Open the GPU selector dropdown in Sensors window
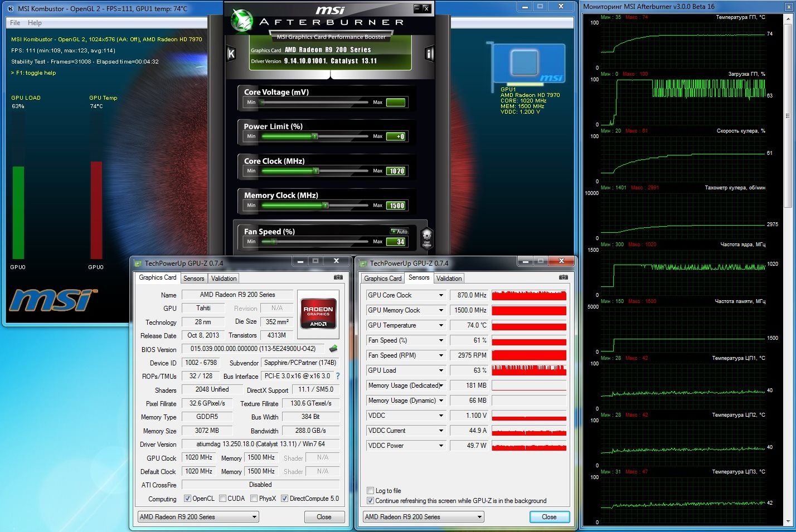This screenshot has height=532, width=796. coord(479,517)
